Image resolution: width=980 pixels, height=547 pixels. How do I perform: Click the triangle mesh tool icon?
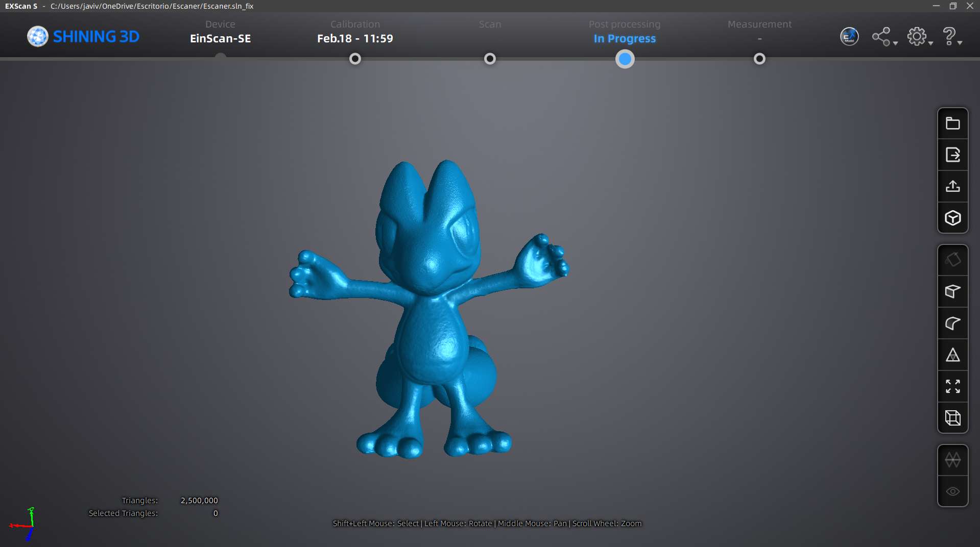point(952,355)
